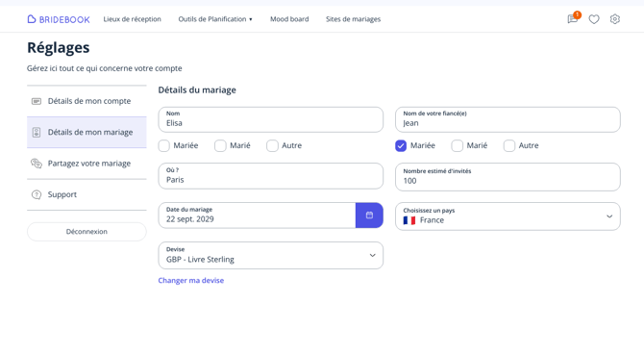The height and width of the screenshot is (355, 644).
Task: Follow the Changer ma devise link
Action: (191, 281)
